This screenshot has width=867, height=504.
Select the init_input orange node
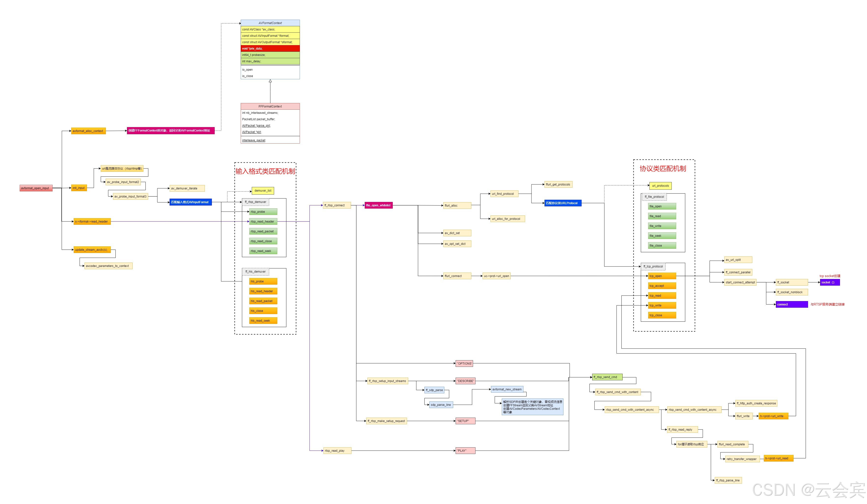click(79, 188)
